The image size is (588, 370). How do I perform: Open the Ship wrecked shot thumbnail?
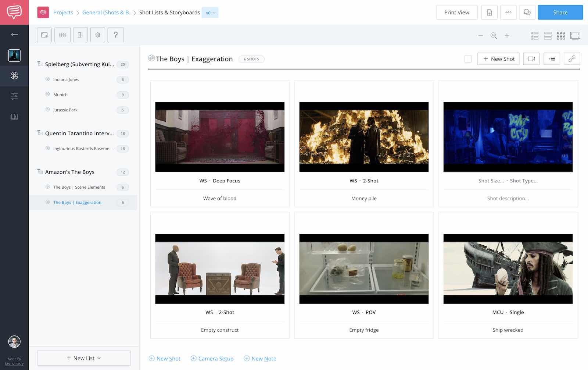(x=508, y=269)
